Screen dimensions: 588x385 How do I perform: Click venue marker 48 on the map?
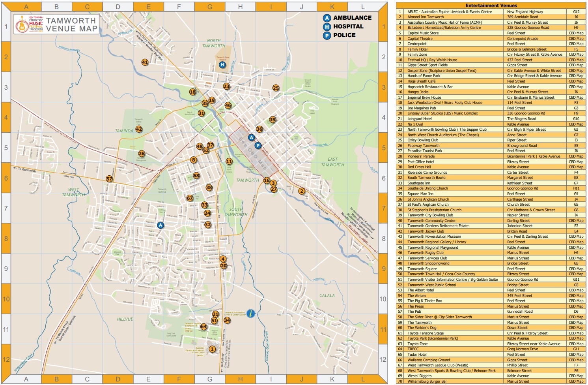tap(200, 146)
